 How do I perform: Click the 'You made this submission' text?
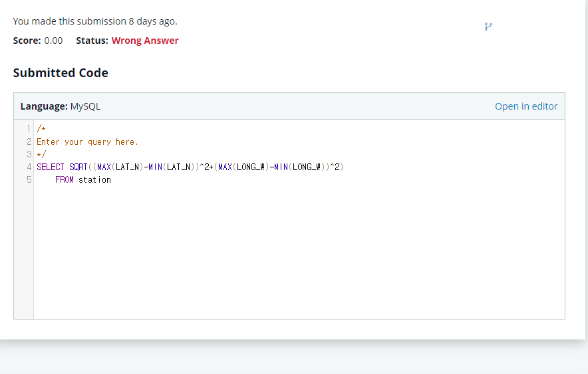pos(95,21)
